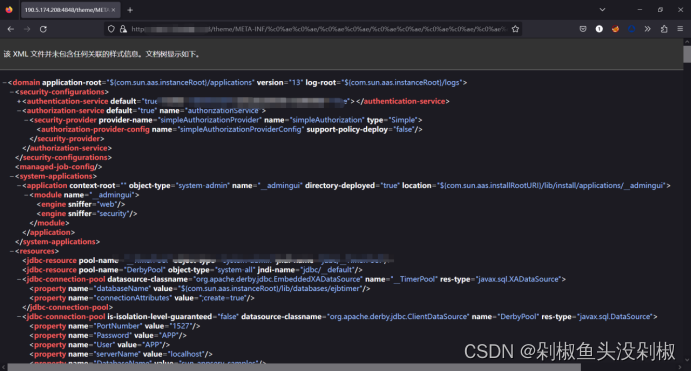
Task: Click the managed-job-config tag
Action: click(59, 167)
